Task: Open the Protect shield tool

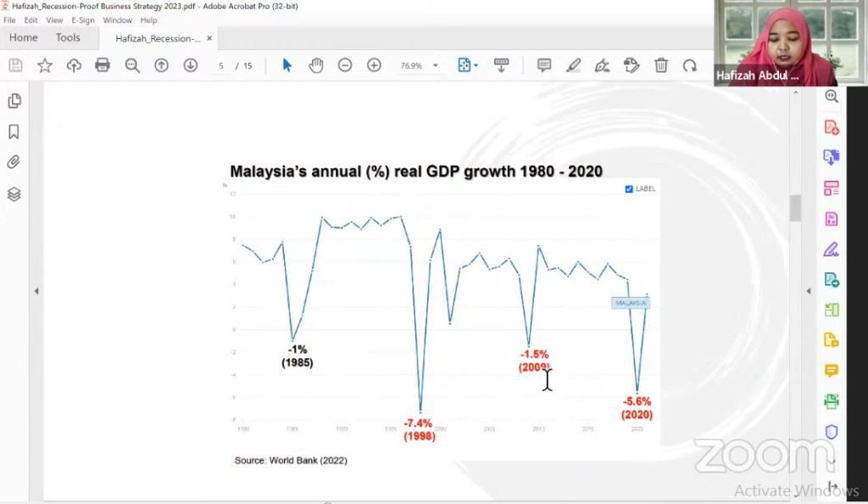Action: [x=832, y=432]
